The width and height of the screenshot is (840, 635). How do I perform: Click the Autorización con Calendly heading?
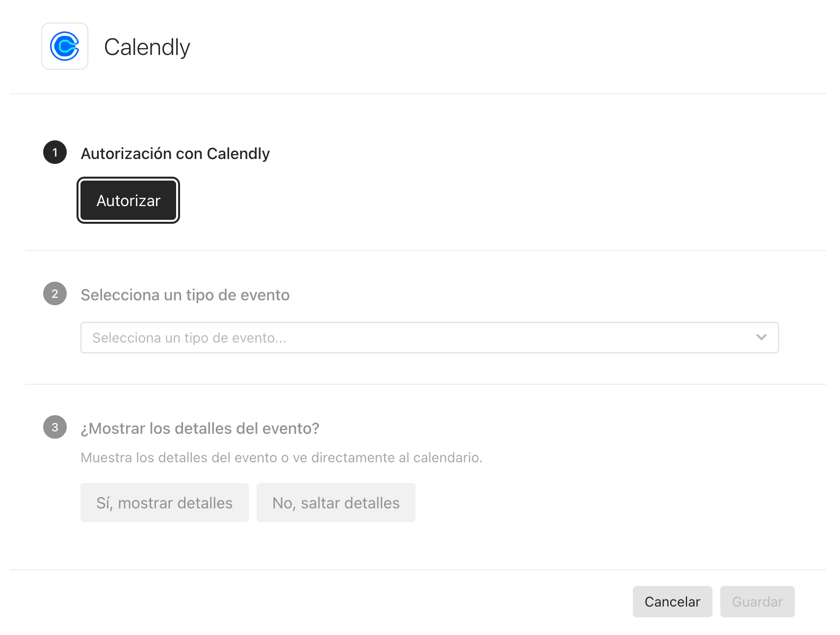[x=175, y=154]
